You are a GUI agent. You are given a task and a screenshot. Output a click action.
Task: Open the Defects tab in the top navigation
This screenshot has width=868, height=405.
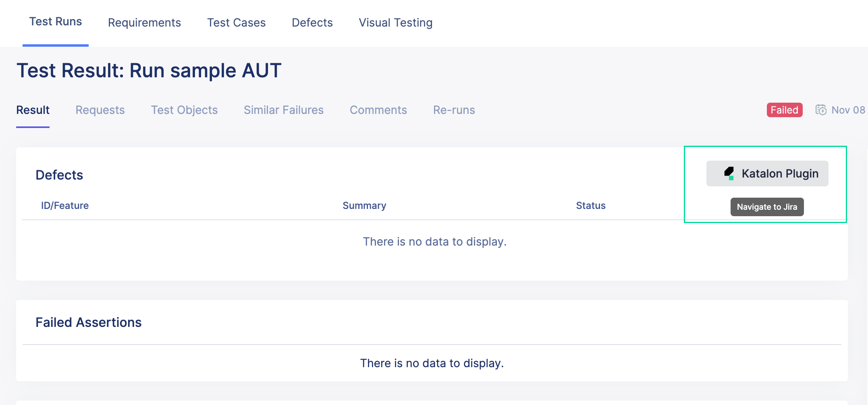pos(312,23)
